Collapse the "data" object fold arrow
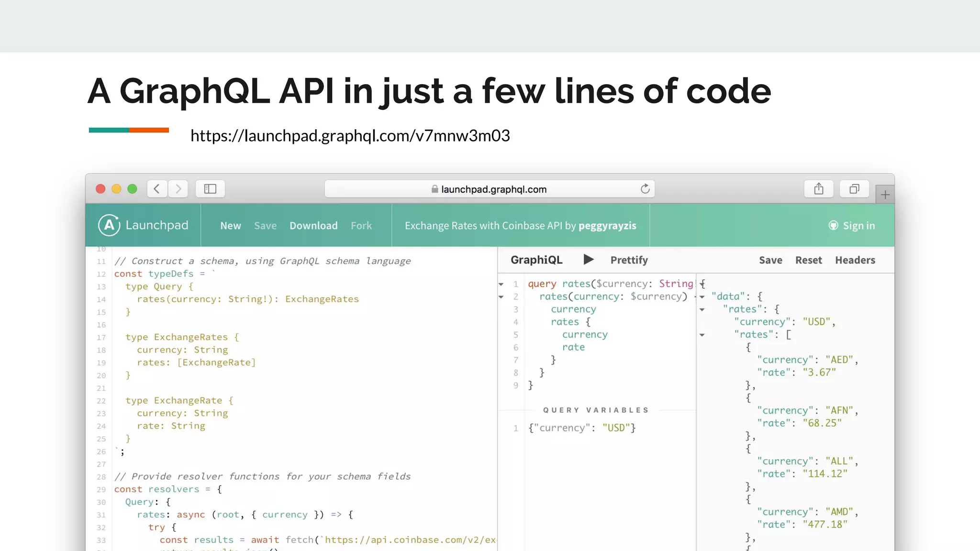Screen dimensions: 980x551 [x=702, y=297]
